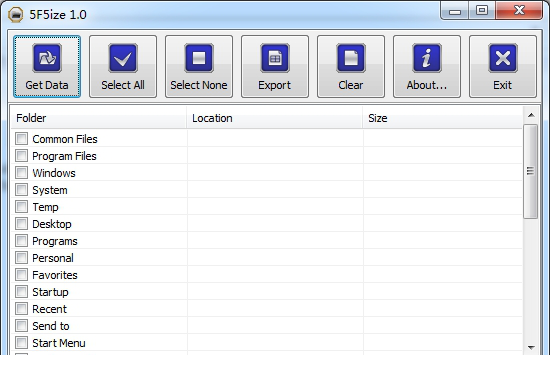Select the Start Menu row label
The height and width of the screenshot is (369, 550).
point(59,343)
